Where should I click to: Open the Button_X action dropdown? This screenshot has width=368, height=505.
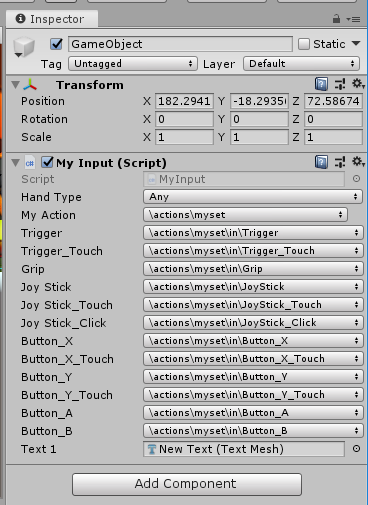click(x=253, y=341)
